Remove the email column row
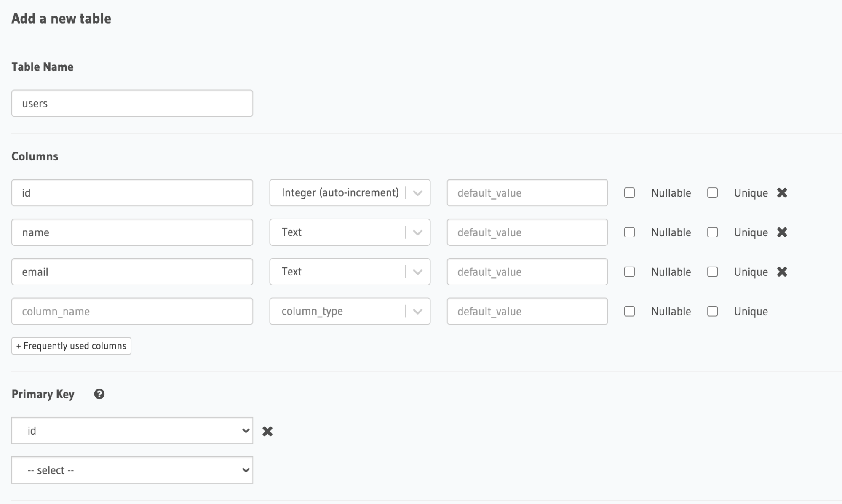The height and width of the screenshot is (504, 842). pyautogui.click(x=782, y=272)
